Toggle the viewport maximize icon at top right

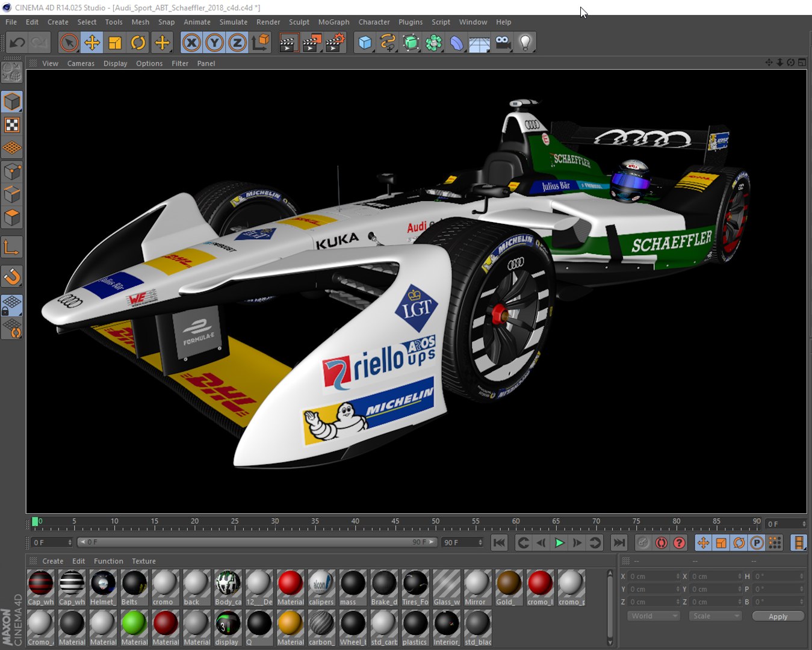pyautogui.click(x=802, y=63)
